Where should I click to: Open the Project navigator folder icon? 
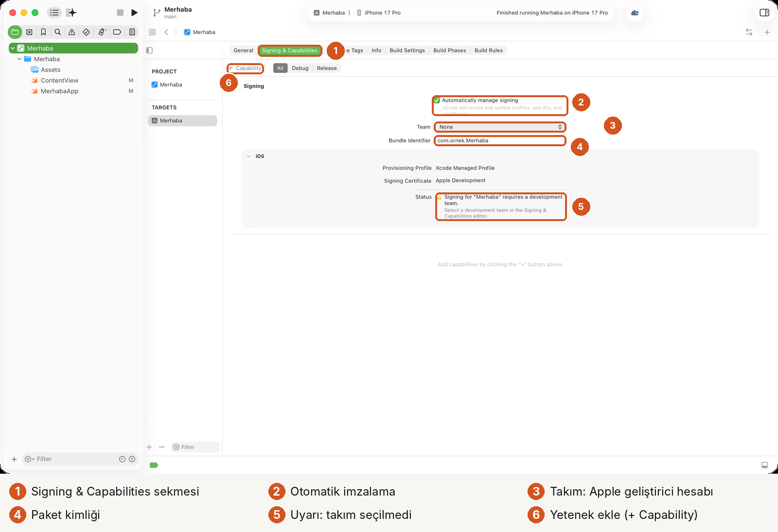[15, 32]
